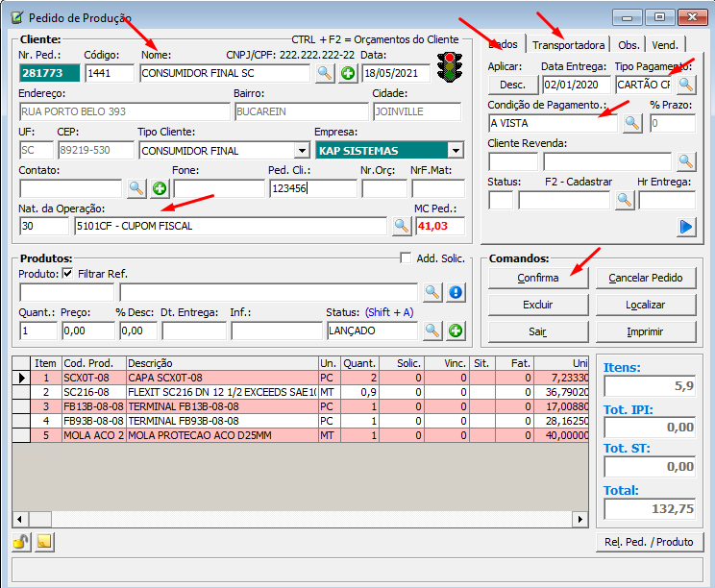The width and height of the screenshot is (715, 588).
Task: Click % Desc input field
Action: (x=138, y=331)
